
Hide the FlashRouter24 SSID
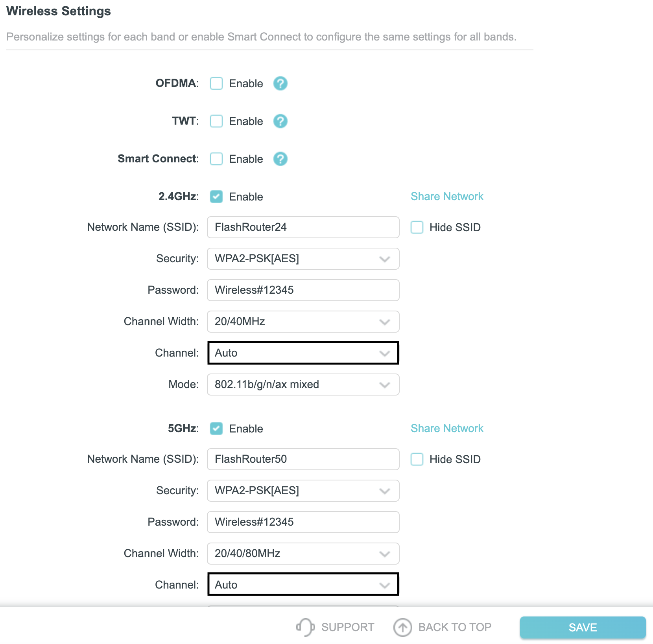point(417,227)
